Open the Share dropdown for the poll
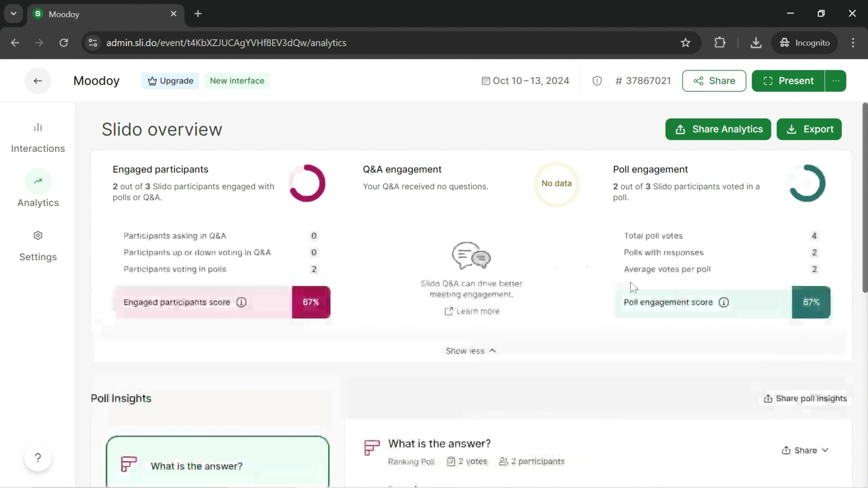 (x=805, y=451)
